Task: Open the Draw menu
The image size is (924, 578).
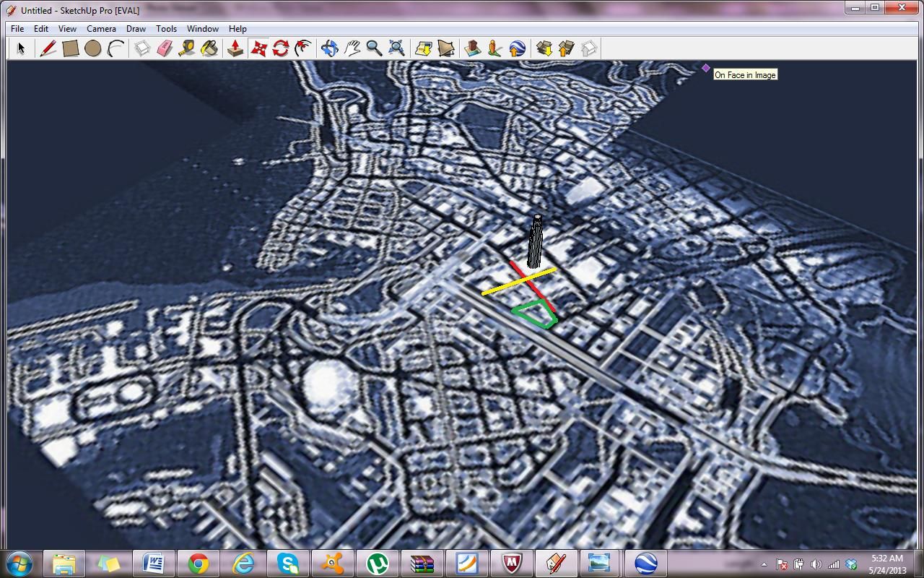Action: pos(136,29)
